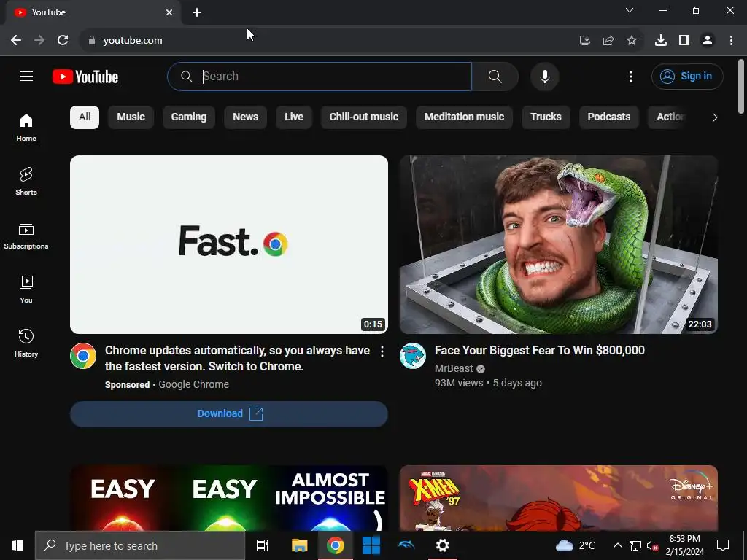
Task: Click the YouTube logo
Action: pyautogui.click(x=85, y=77)
